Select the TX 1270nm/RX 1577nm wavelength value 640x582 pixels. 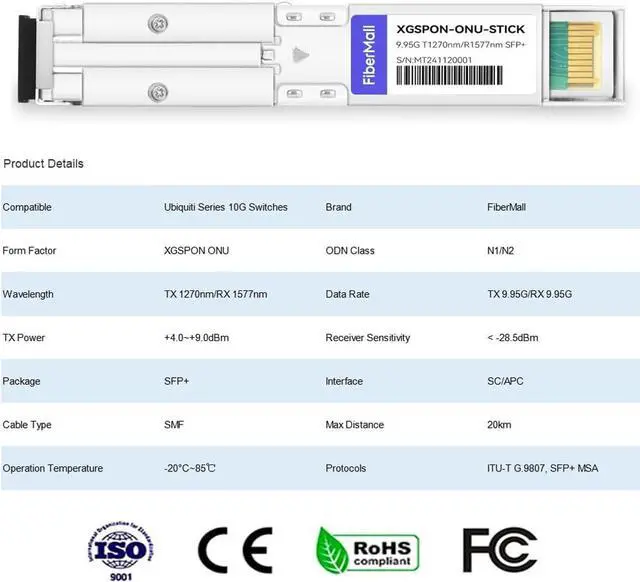[x=215, y=294]
